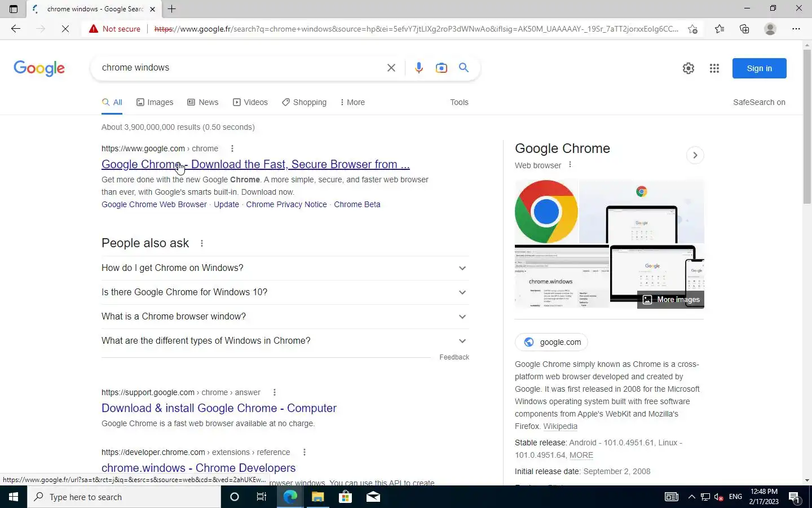Open the Mail app from the taskbar
812x508 pixels.
click(x=373, y=497)
